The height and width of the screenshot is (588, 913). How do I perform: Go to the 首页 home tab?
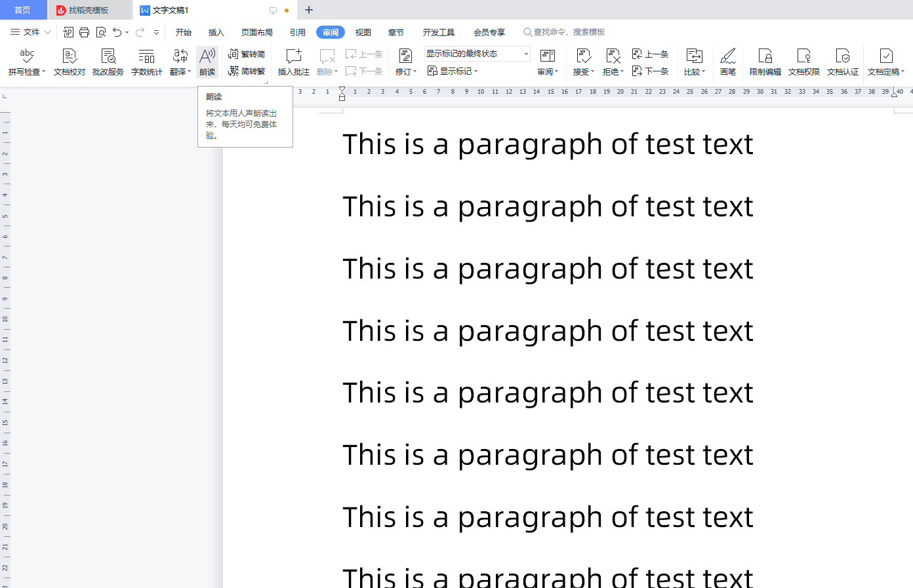tap(23, 10)
